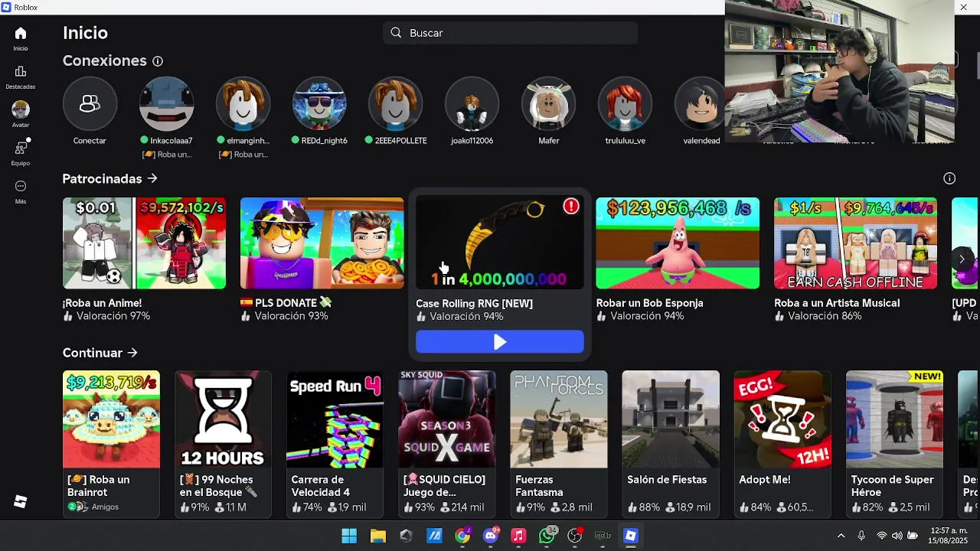Open the Más menu icon in sidebar
The height and width of the screenshot is (551, 980).
(21, 186)
